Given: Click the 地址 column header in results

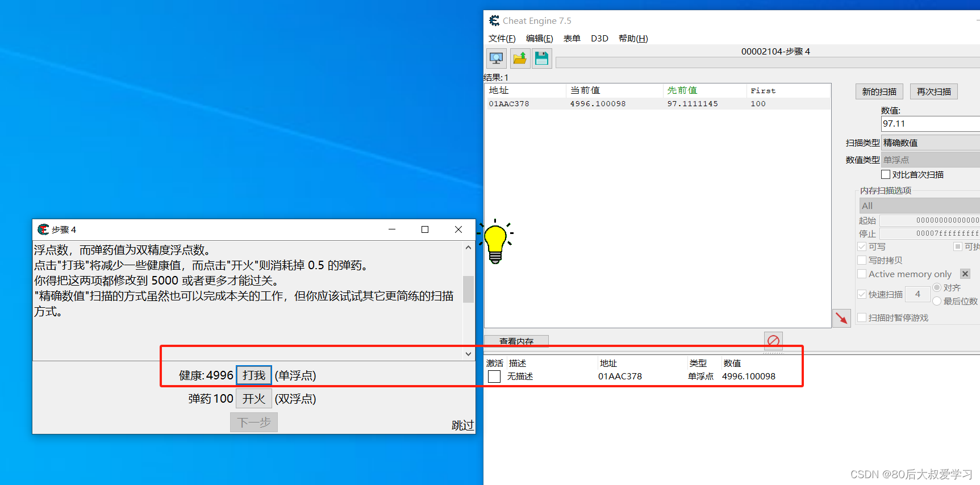Looking at the screenshot, I should coord(526,90).
